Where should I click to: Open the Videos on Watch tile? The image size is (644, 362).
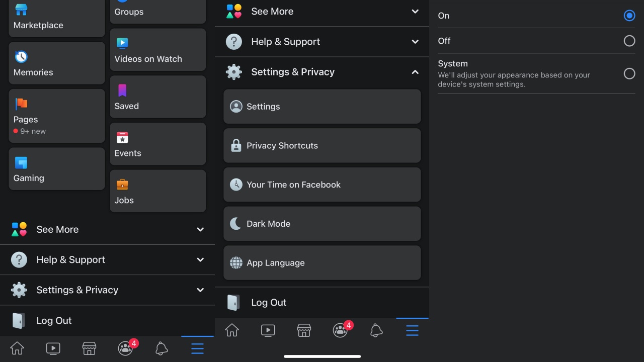157,50
